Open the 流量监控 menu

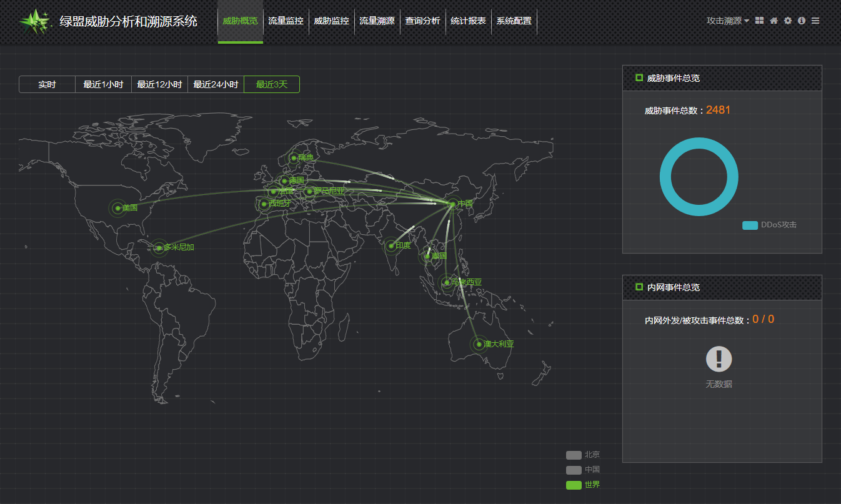(286, 21)
